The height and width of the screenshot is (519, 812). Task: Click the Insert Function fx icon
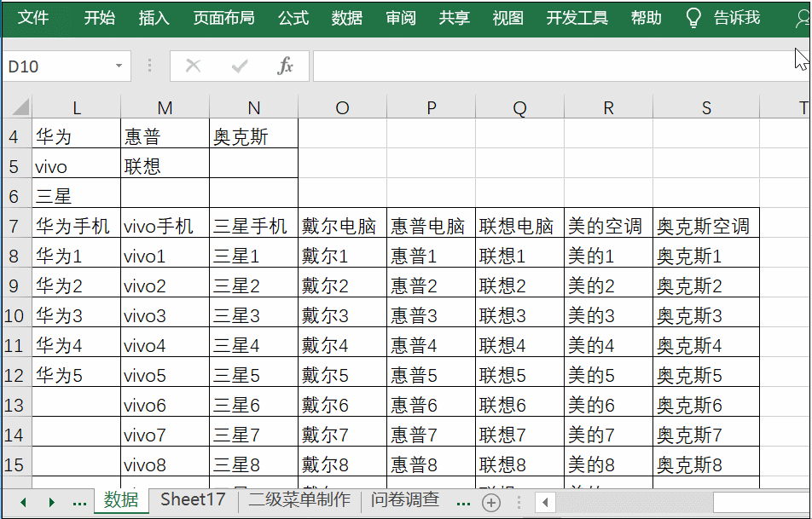click(x=286, y=66)
